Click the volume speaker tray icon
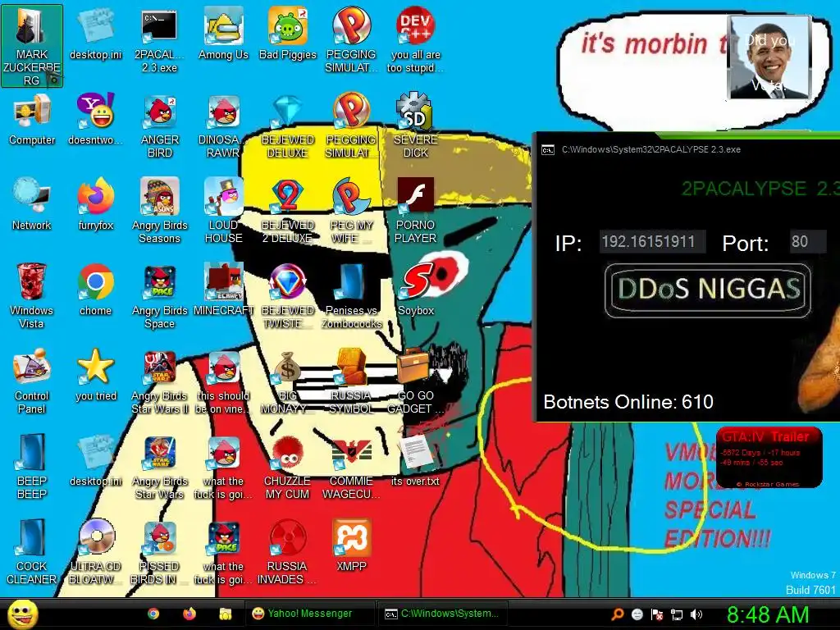 696,614
